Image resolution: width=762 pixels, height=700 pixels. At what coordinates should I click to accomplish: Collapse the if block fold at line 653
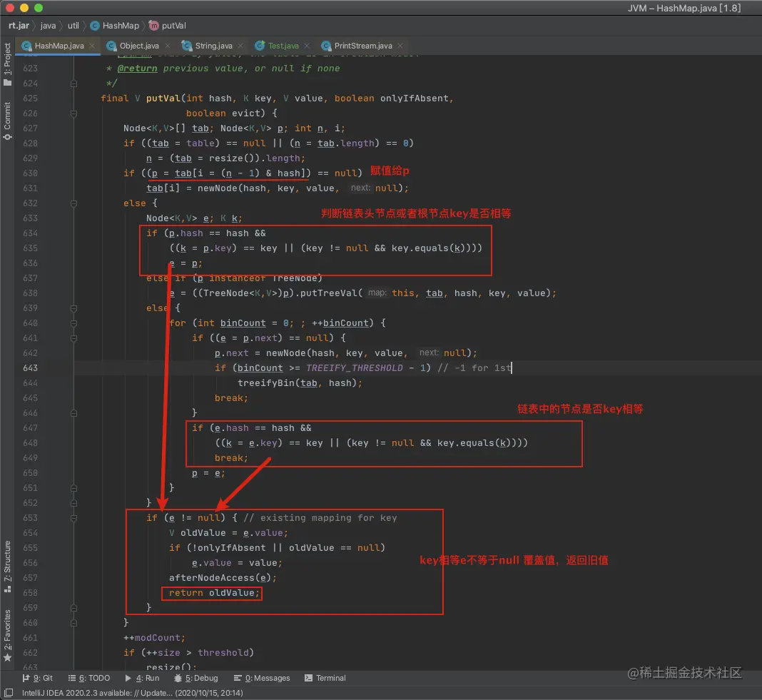point(74,518)
